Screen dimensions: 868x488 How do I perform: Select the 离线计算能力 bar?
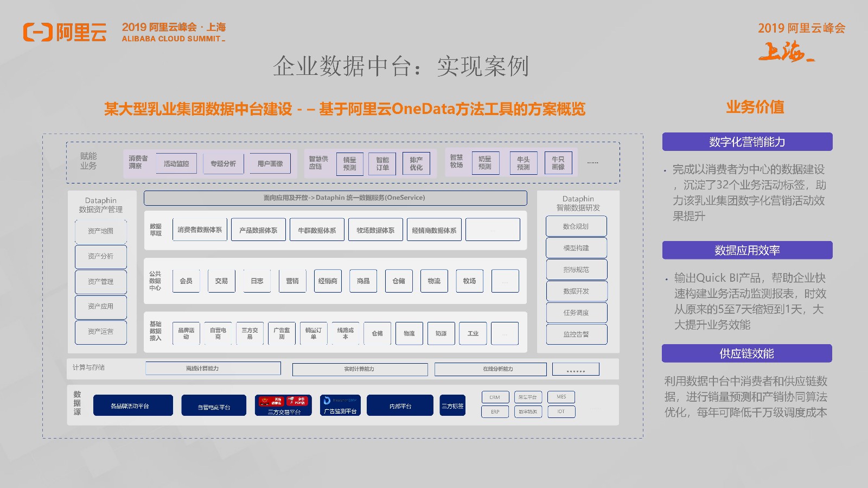tap(213, 369)
